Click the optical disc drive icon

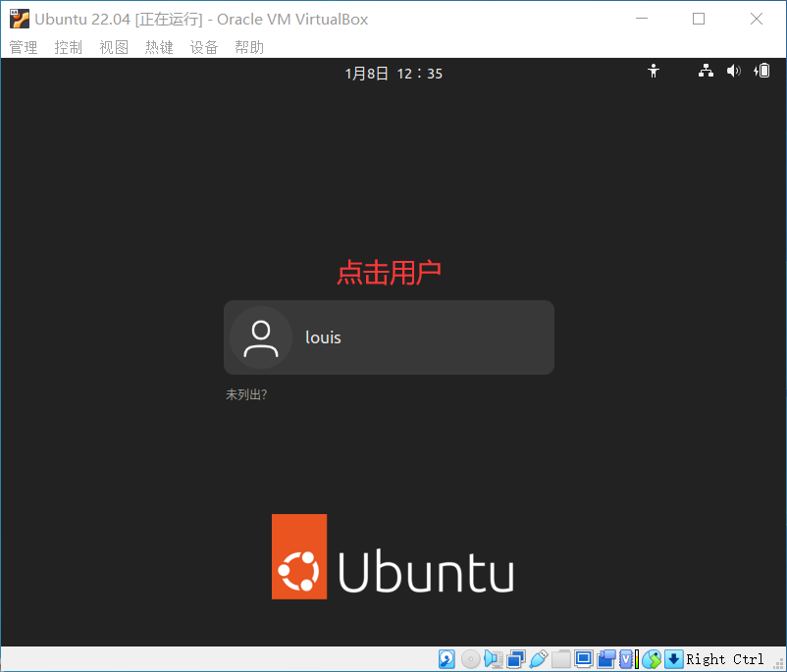(x=471, y=658)
